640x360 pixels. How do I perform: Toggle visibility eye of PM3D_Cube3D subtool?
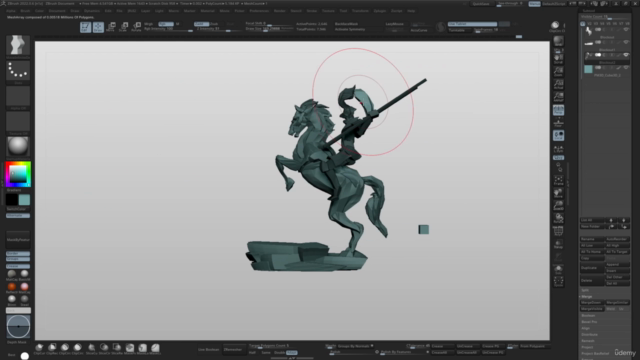click(x=626, y=67)
